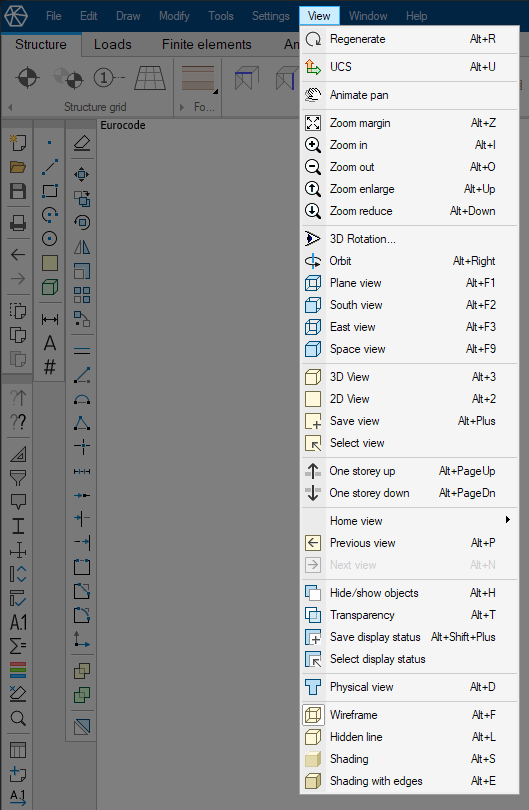Select the Print icon in left toolbar
Viewport: 529px width, 810px height.
pyautogui.click(x=18, y=223)
